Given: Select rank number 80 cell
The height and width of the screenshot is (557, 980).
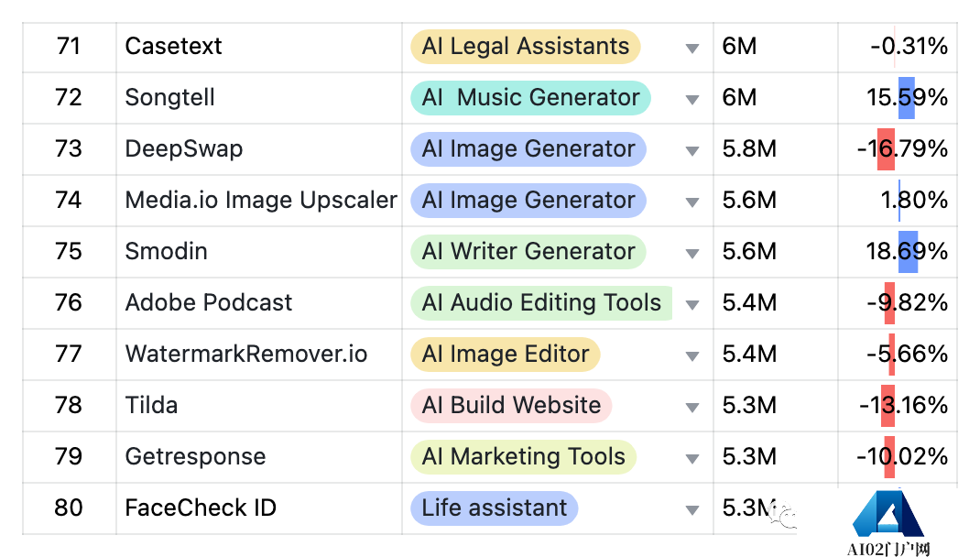Looking at the screenshot, I should point(69,508).
